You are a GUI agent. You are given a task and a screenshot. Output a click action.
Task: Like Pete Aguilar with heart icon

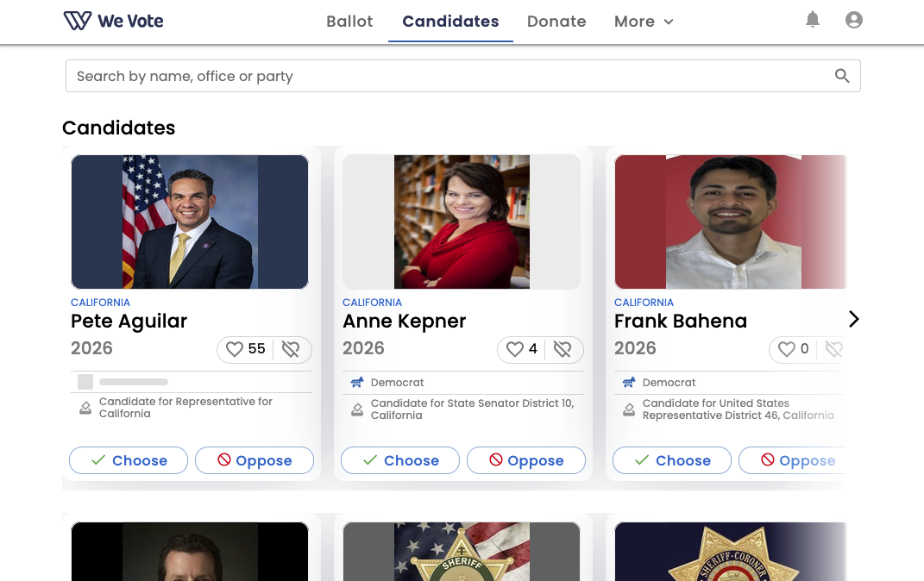pyautogui.click(x=235, y=349)
